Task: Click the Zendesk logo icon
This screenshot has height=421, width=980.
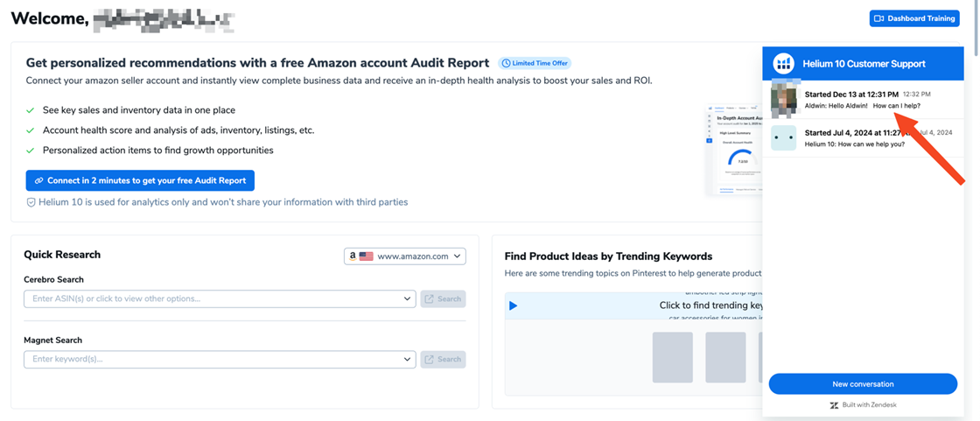Action: [834, 405]
